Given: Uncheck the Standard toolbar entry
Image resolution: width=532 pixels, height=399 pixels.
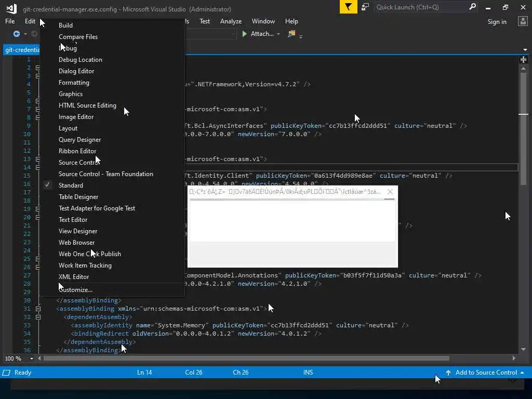Looking at the screenshot, I should pos(113,185).
